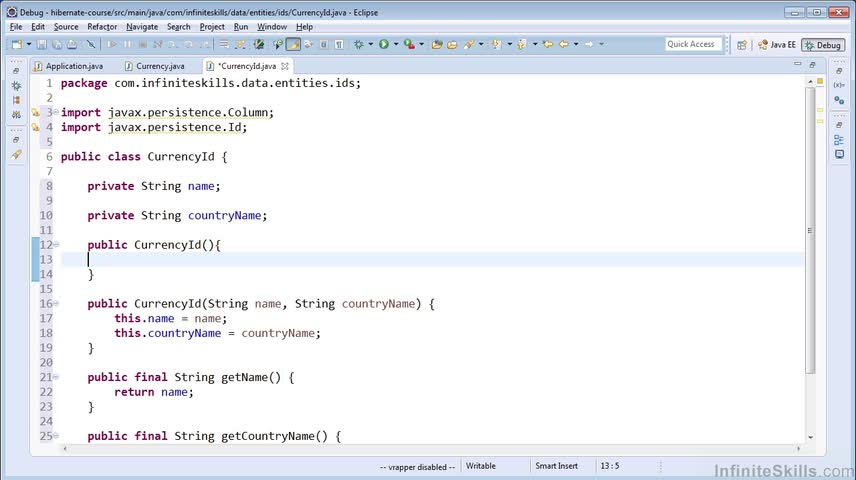
Task: Click the Back navigation arrow icon
Action: coord(564,44)
